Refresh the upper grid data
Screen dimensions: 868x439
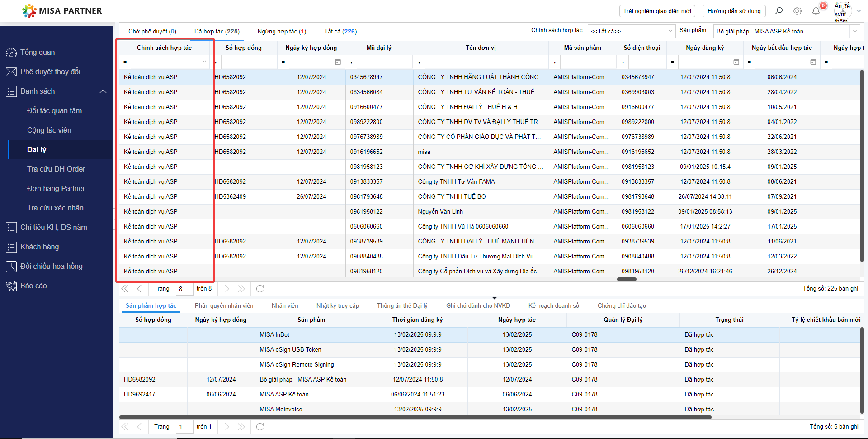260,289
